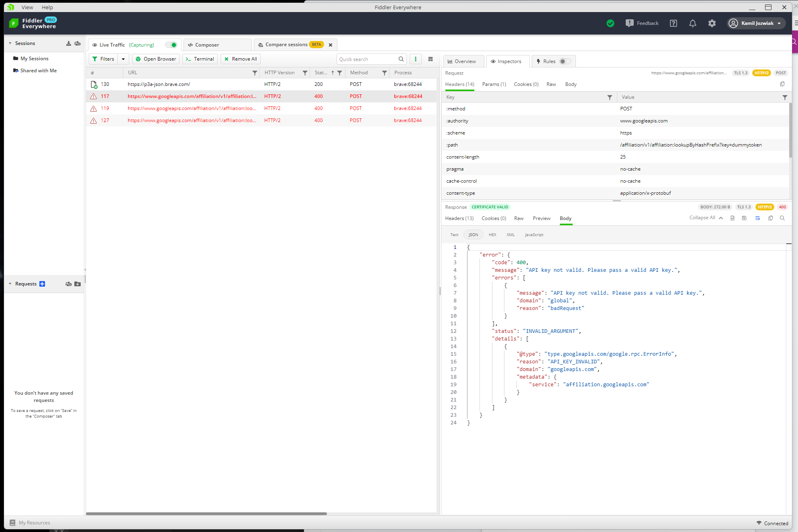Select JSON body view format
798x532 pixels.
coord(473,235)
